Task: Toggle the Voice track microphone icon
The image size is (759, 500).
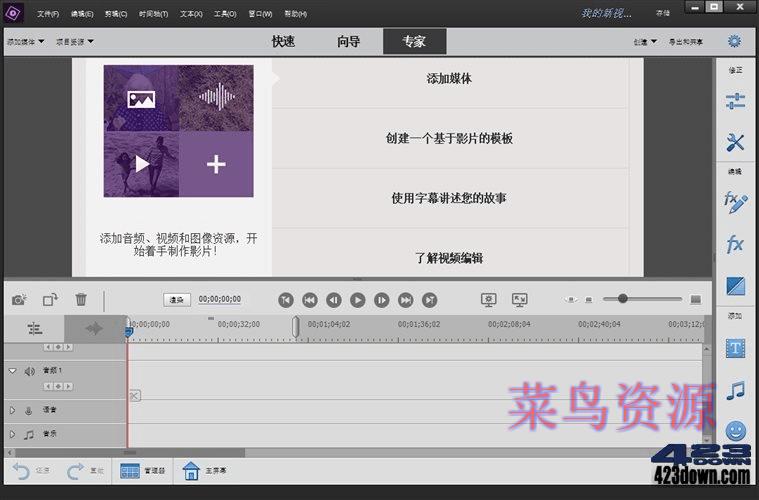Action: tap(29, 410)
